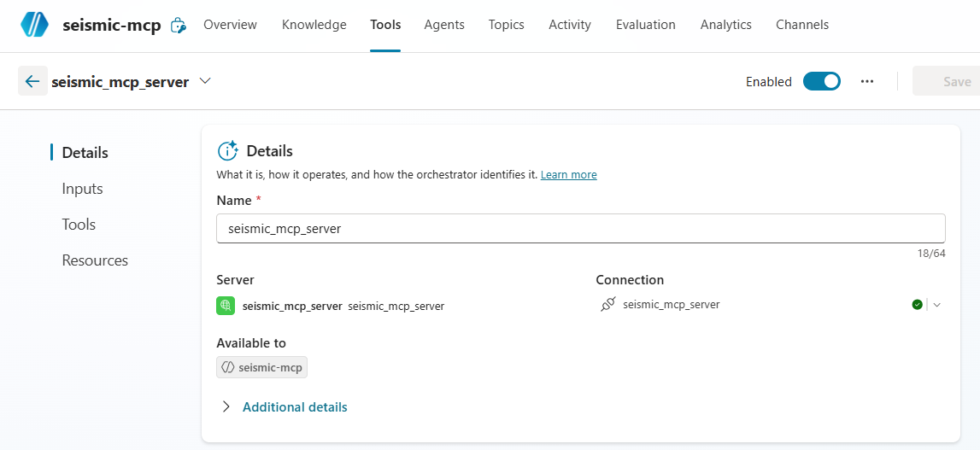980x450 pixels.
Task: Open the three-dot more options menu
Action: click(x=867, y=81)
